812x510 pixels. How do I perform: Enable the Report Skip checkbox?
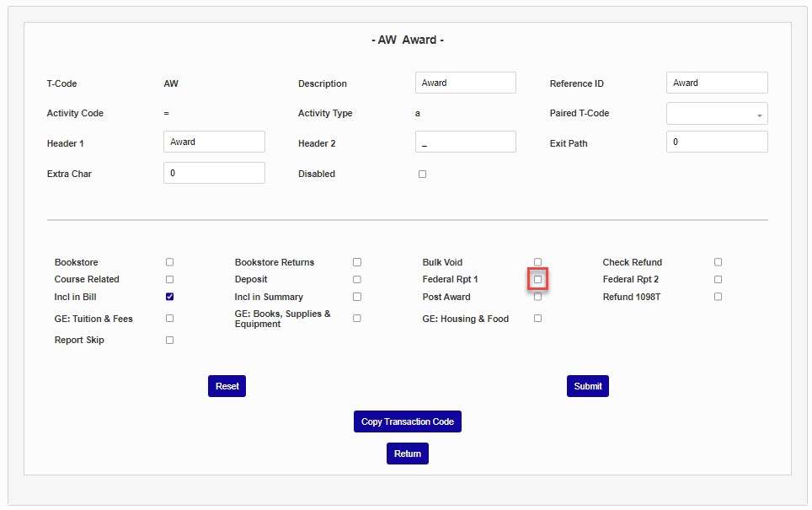tap(169, 341)
